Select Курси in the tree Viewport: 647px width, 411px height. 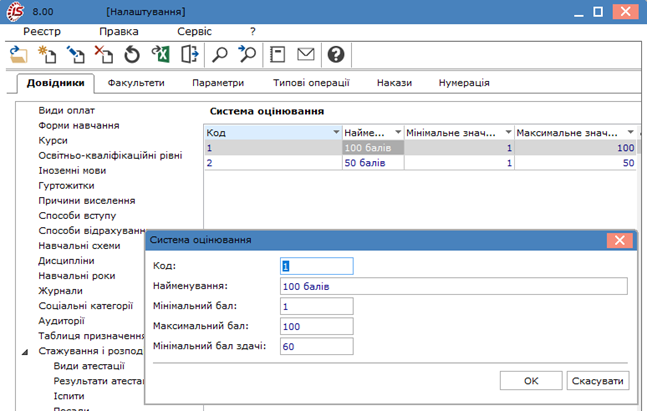[53, 141]
